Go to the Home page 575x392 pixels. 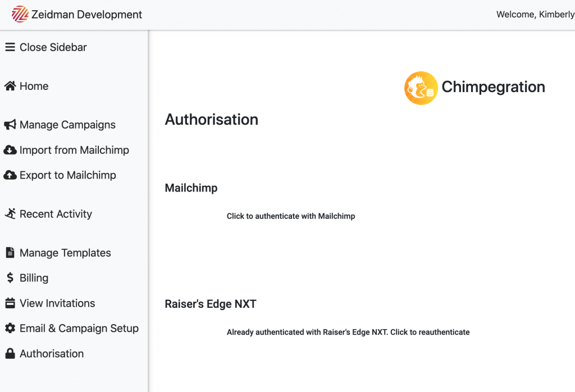(34, 86)
